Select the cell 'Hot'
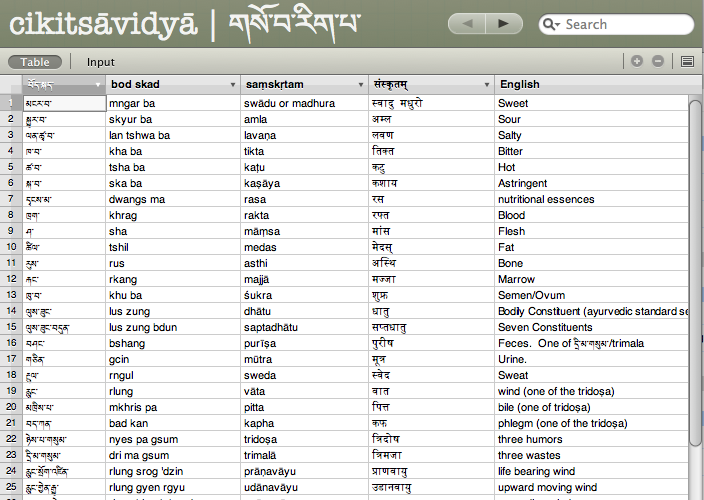This screenshot has width=704, height=500. click(x=591, y=167)
